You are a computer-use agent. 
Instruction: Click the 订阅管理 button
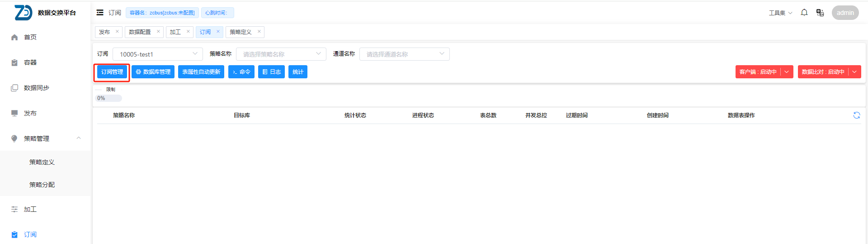(112, 72)
